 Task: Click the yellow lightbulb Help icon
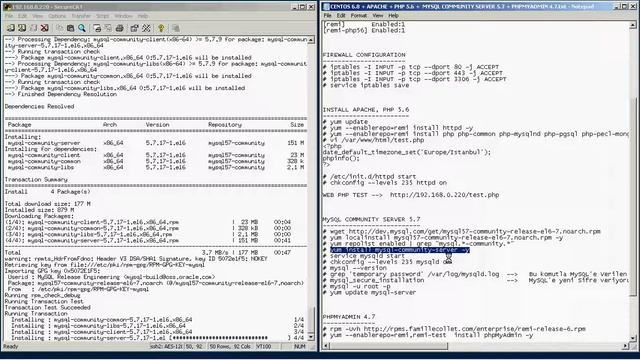coord(161,28)
